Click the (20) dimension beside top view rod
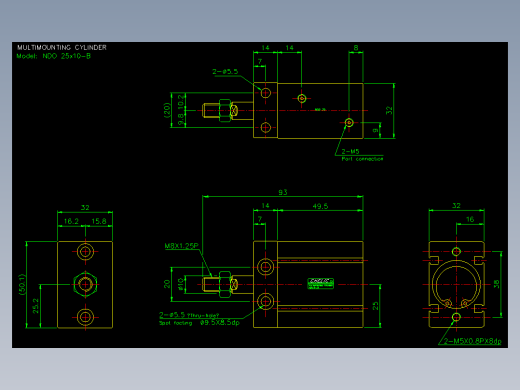This screenshot has height=390, width=520. point(167,110)
